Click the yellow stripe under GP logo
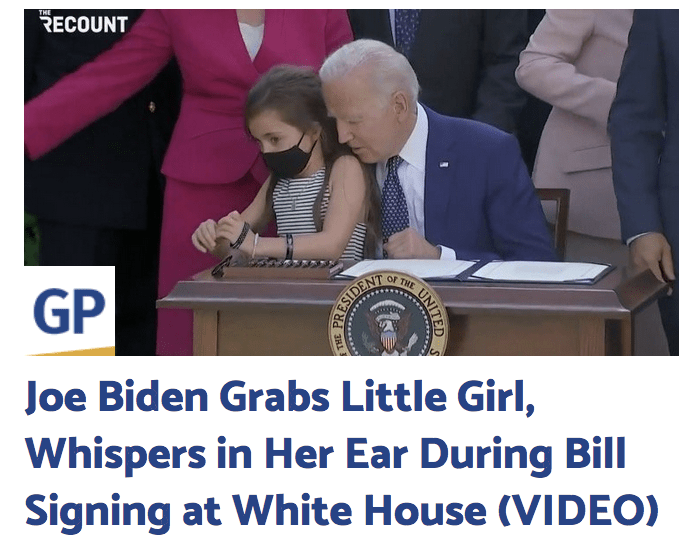Screen dimensions: 692x558 point(71,352)
